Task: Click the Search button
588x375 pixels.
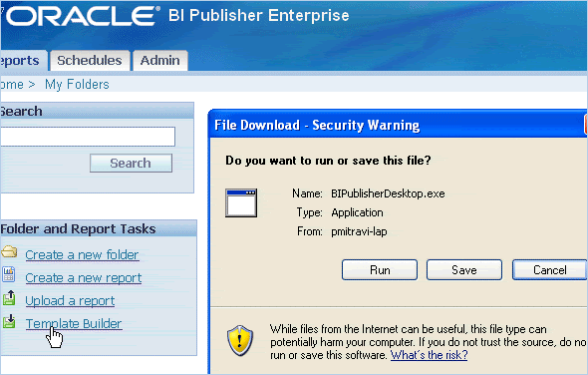Action: (131, 163)
